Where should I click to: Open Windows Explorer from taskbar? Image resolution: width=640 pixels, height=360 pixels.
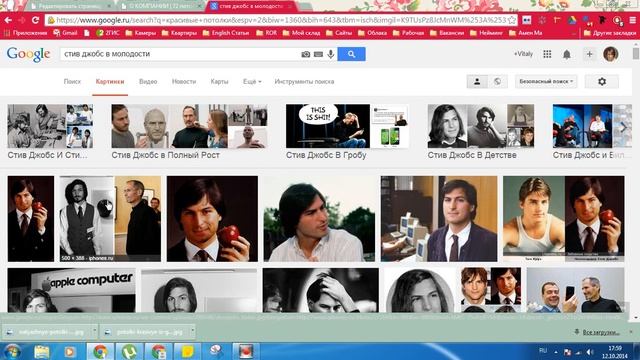[x=42, y=351]
